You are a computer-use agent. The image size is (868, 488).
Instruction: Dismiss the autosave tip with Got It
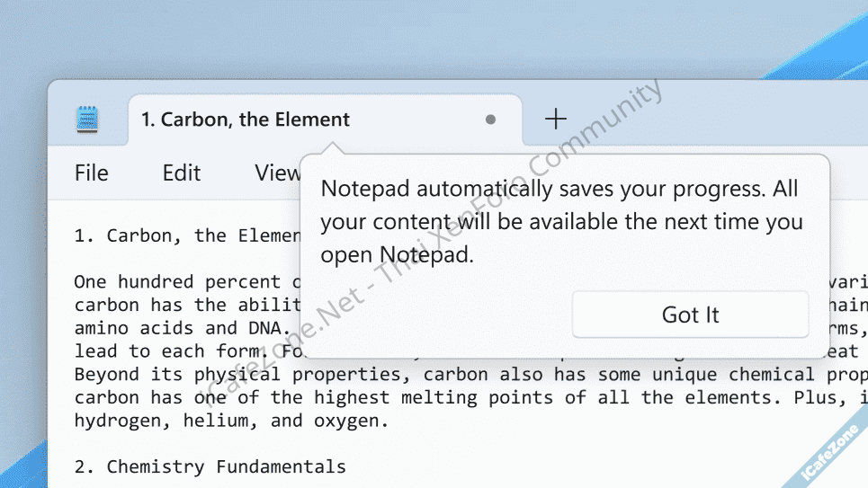tap(690, 315)
